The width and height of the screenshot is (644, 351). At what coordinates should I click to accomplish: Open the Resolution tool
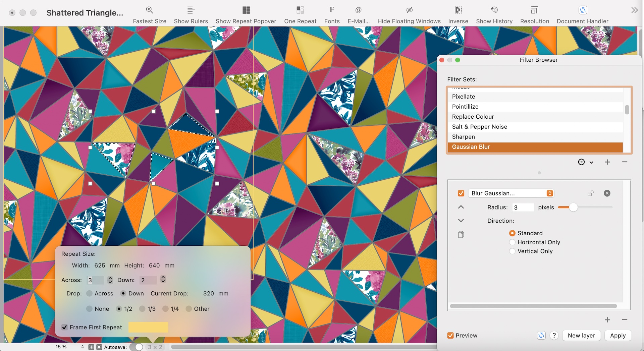535,10
